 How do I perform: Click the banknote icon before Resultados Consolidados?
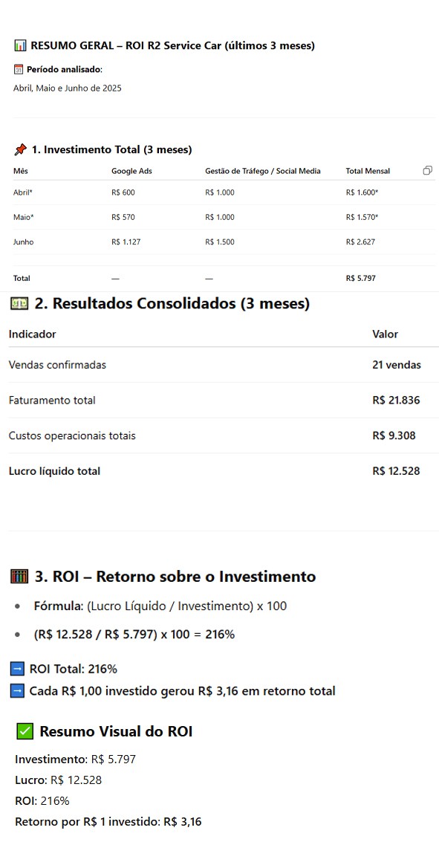coord(20,304)
